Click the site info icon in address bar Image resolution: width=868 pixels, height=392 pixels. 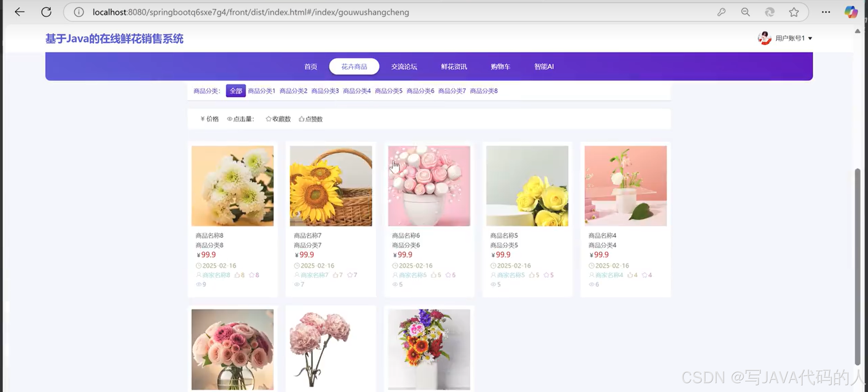[79, 12]
